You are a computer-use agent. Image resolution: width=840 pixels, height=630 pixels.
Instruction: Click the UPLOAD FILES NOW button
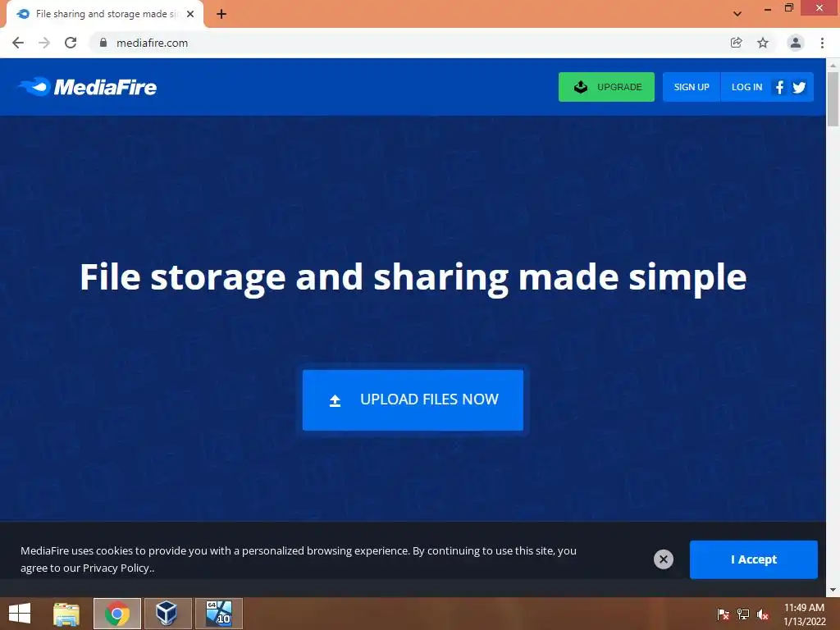click(x=413, y=399)
